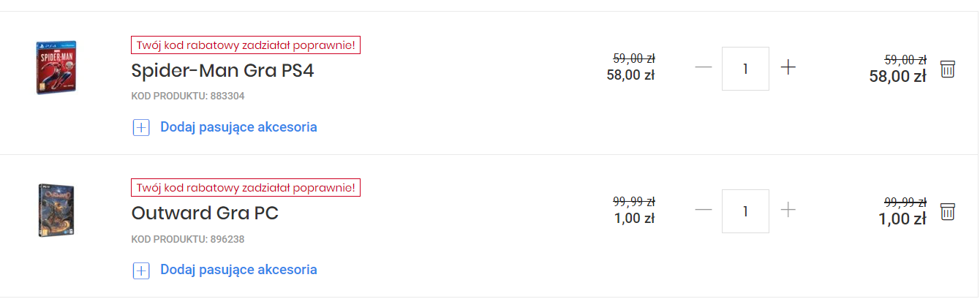The image size is (980, 299).
Task: Increase Spider-Man quantity with plus sign
Action: point(788,67)
